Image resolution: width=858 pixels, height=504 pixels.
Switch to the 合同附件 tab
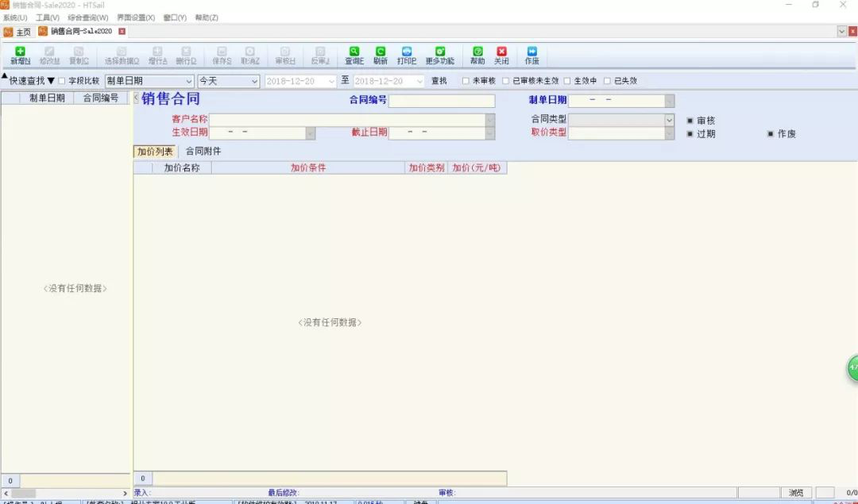tap(203, 151)
